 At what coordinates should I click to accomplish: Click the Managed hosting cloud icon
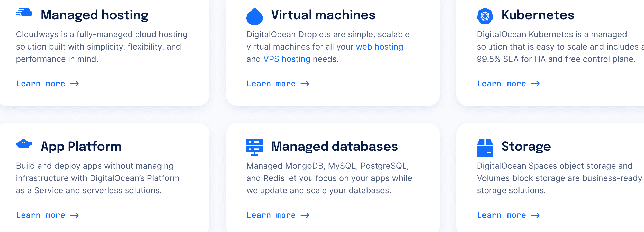24,13
